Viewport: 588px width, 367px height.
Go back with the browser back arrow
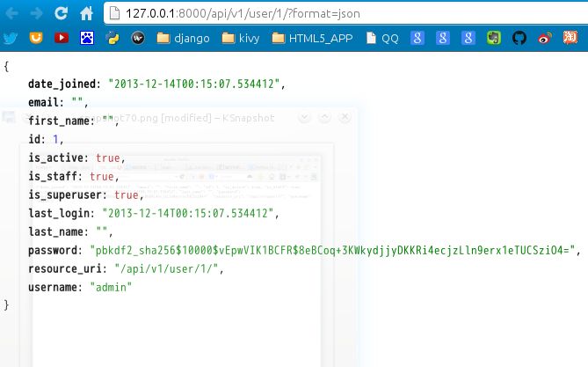coord(11,13)
